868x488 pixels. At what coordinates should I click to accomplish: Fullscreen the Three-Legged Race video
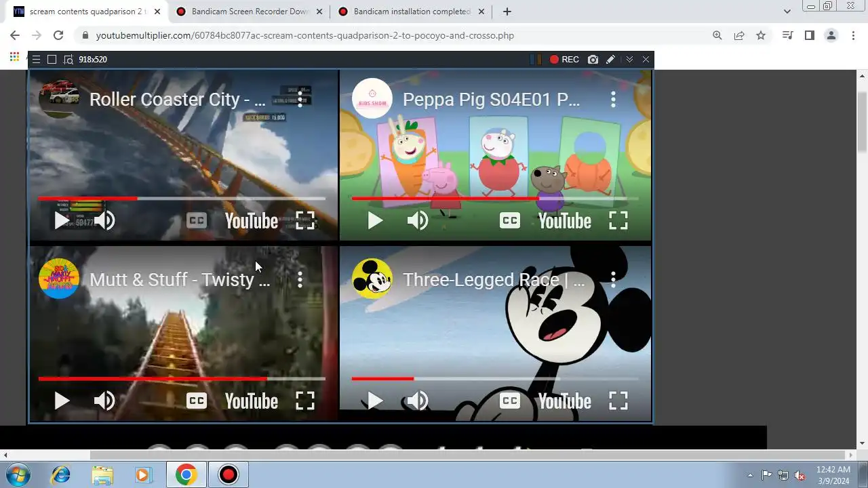[618, 401]
